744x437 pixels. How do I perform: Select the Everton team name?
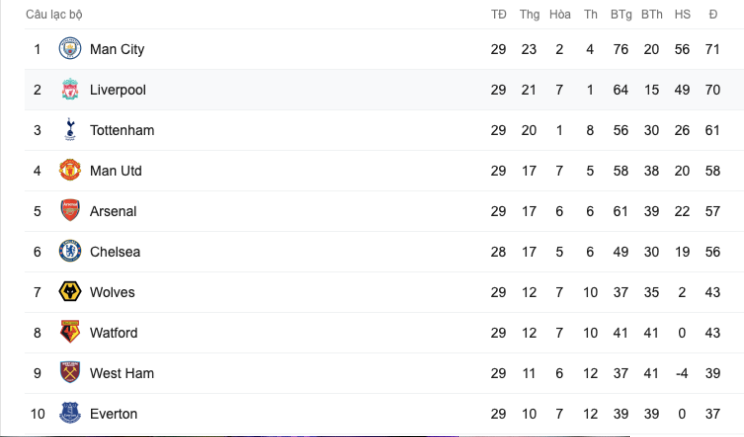pyautogui.click(x=114, y=414)
